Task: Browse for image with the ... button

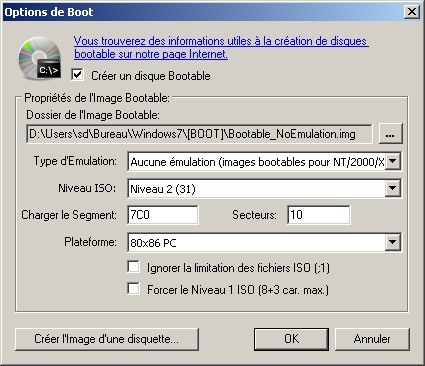Action: coord(390,134)
